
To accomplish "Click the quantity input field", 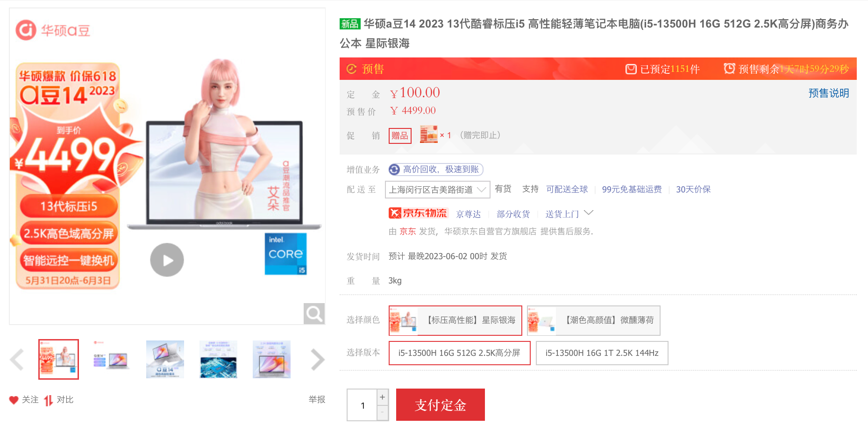I will coord(363,405).
